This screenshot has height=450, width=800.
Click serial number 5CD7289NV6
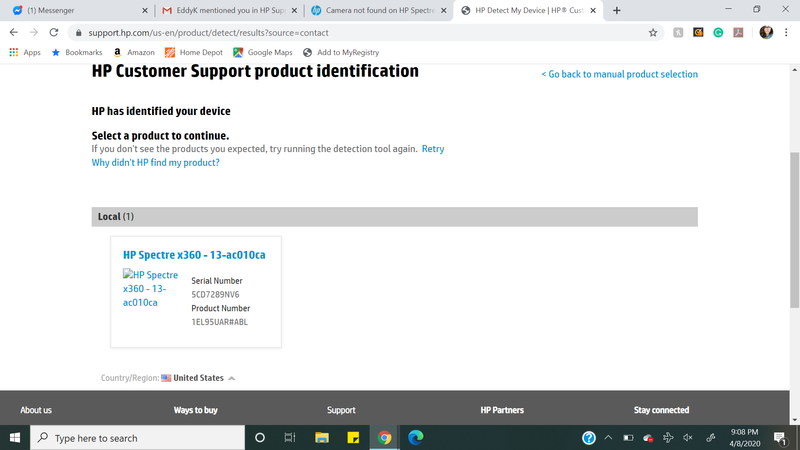click(x=215, y=294)
